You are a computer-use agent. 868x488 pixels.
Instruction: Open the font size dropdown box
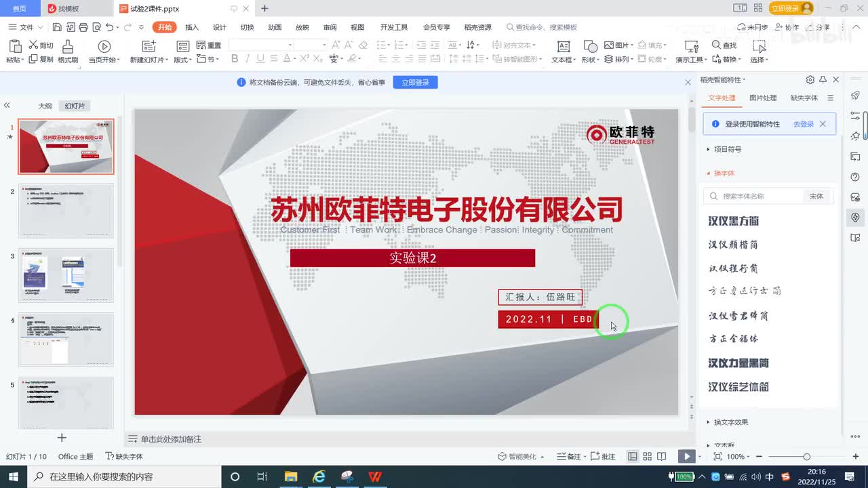[x=312, y=45]
